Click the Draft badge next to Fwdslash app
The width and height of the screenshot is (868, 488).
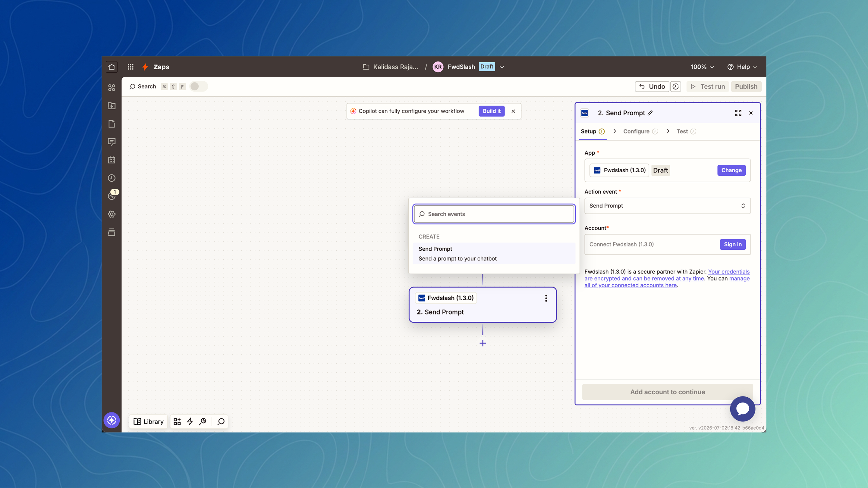point(660,170)
